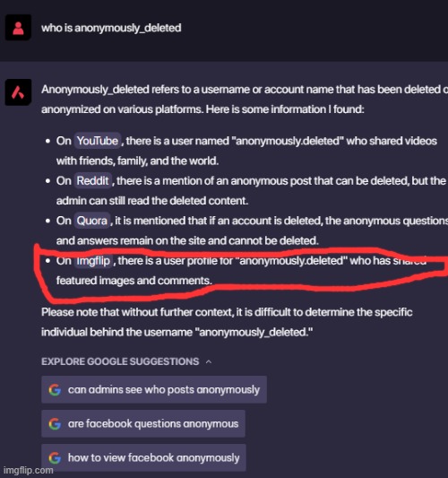Screen dimensions: 448x478
Task: Select suggestion can admins see who posts anonymously
Action: (x=154, y=389)
